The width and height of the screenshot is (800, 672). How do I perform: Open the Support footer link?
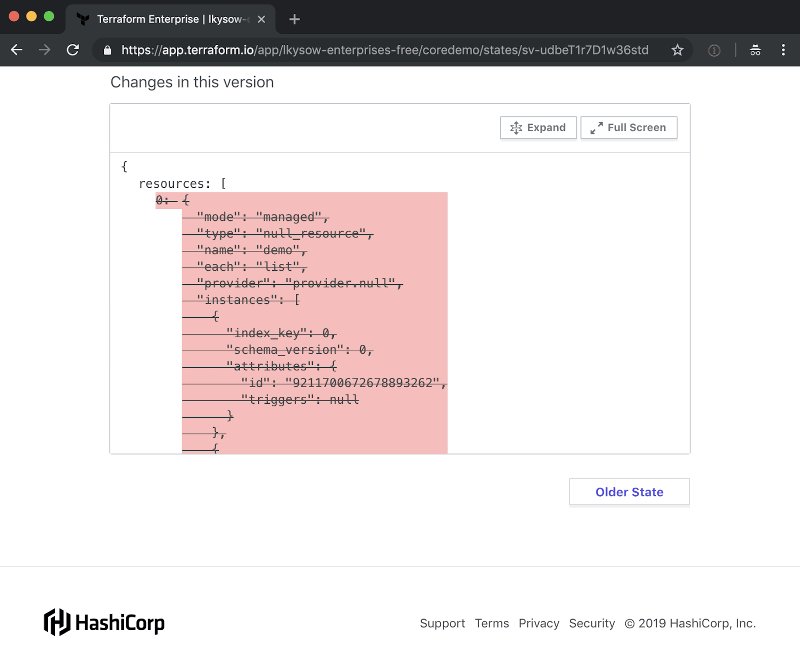(x=442, y=624)
